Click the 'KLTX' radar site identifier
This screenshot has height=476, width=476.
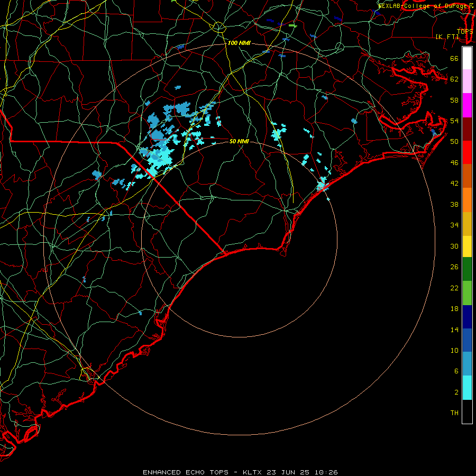pos(253,472)
